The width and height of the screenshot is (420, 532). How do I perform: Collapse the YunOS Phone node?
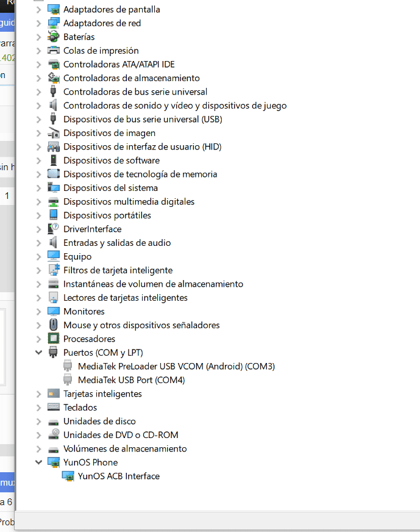pos(38,462)
